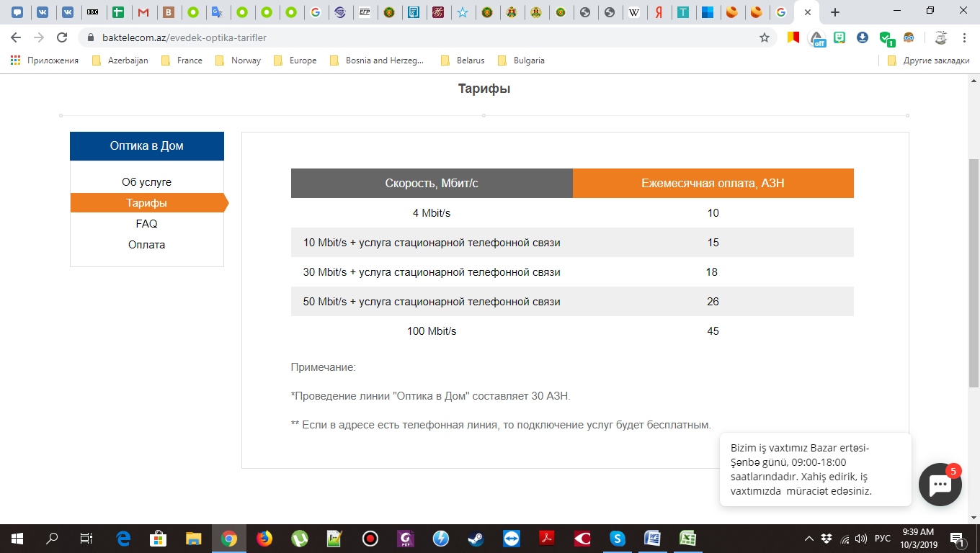Viewport: 980px width, 553px height.
Task: Open the Приложения apps shortcut
Action: (x=45, y=60)
